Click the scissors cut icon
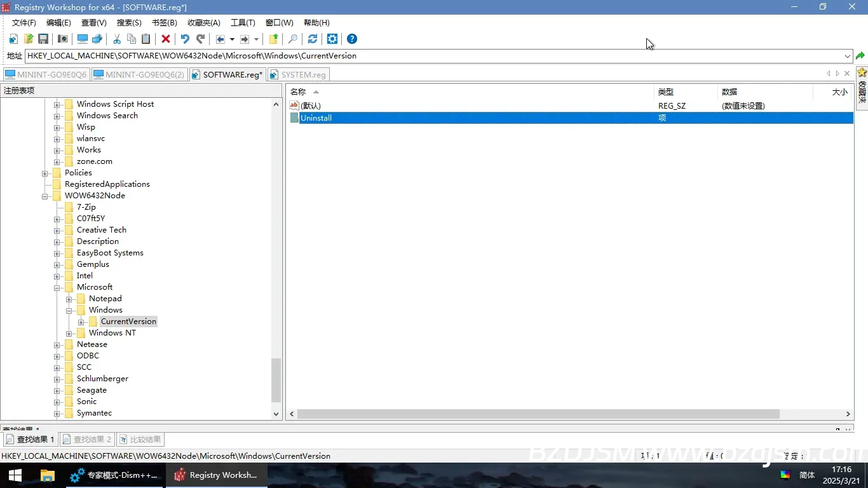Image resolution: width=868 pixels, height=488 pixels. 117,39
